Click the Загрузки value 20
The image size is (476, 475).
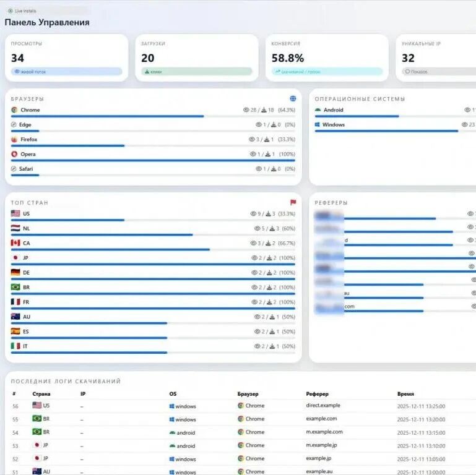pyautogui.click(x=148, y=58)
